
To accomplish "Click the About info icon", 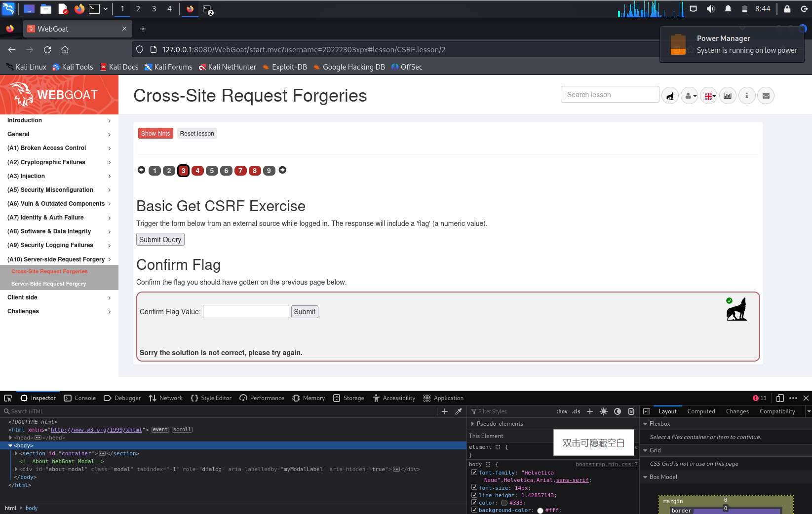I will (747, 96).
